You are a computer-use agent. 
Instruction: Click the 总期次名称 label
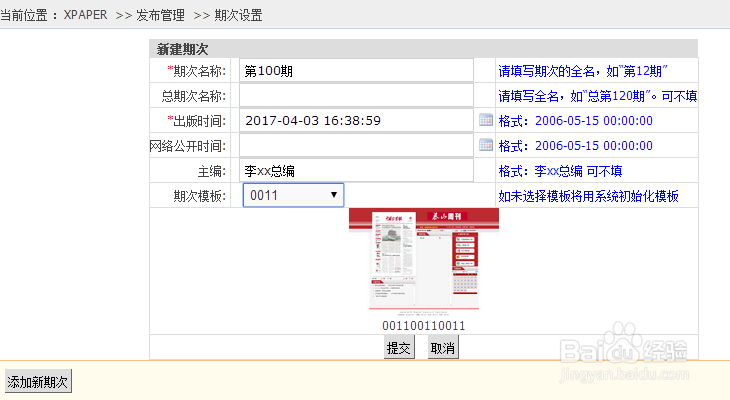click(194, 96)
